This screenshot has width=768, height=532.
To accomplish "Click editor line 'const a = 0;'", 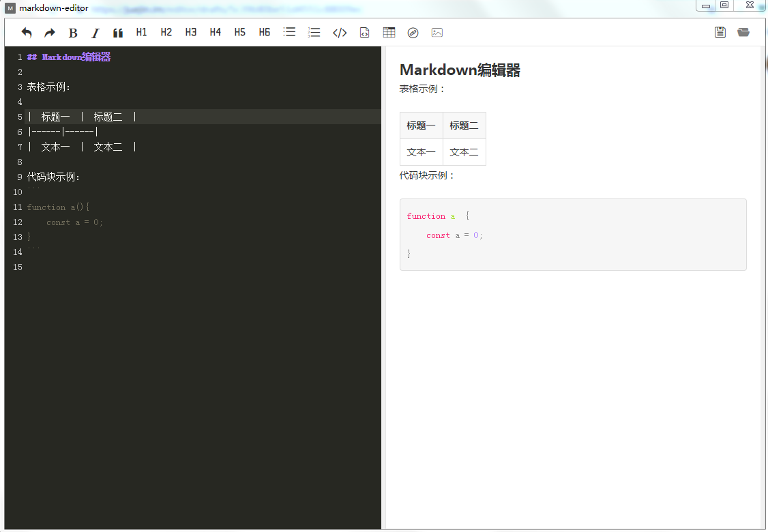I will coord(74,222).
